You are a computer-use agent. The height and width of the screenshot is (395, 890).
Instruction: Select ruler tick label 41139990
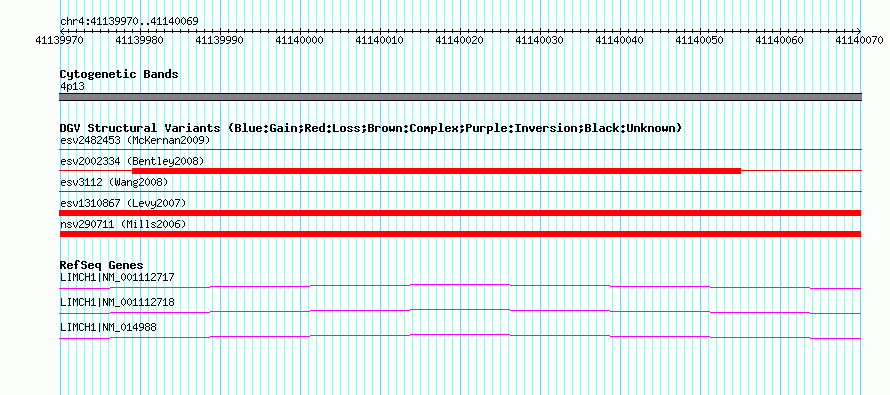219,40
